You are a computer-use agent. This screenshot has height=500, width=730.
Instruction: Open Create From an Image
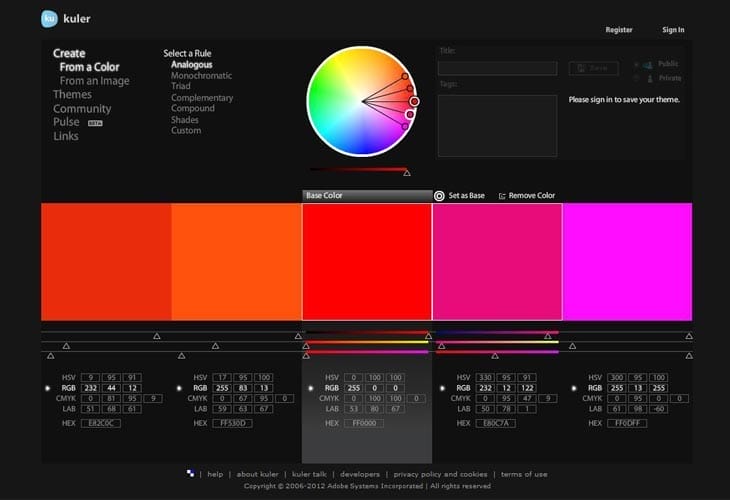(x=94, y=81)
